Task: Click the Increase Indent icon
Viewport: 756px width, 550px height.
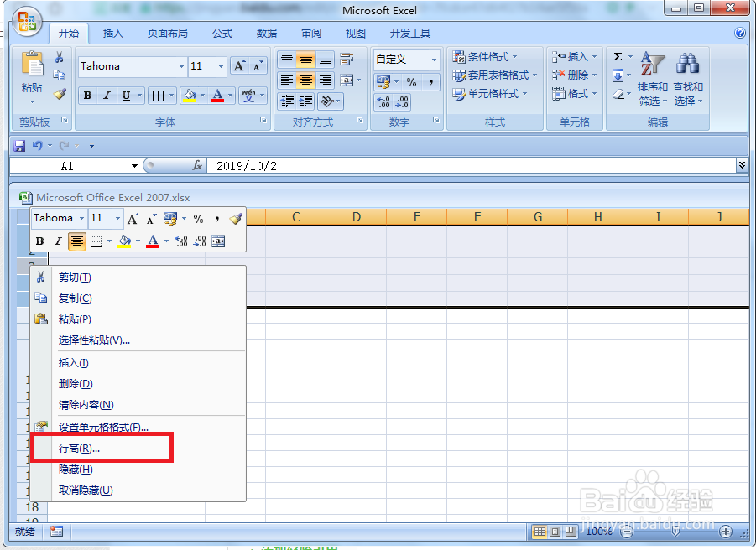Action: 305,101
